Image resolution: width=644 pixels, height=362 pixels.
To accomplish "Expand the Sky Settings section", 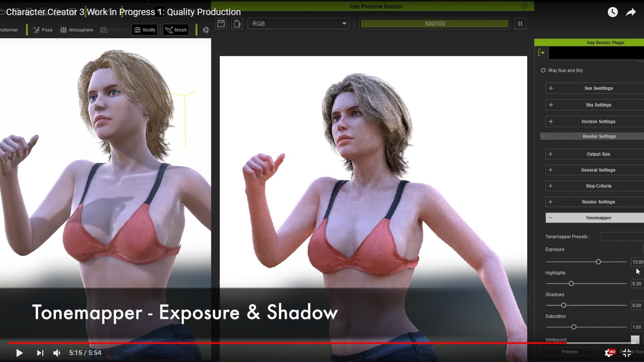I will point(594,105).
